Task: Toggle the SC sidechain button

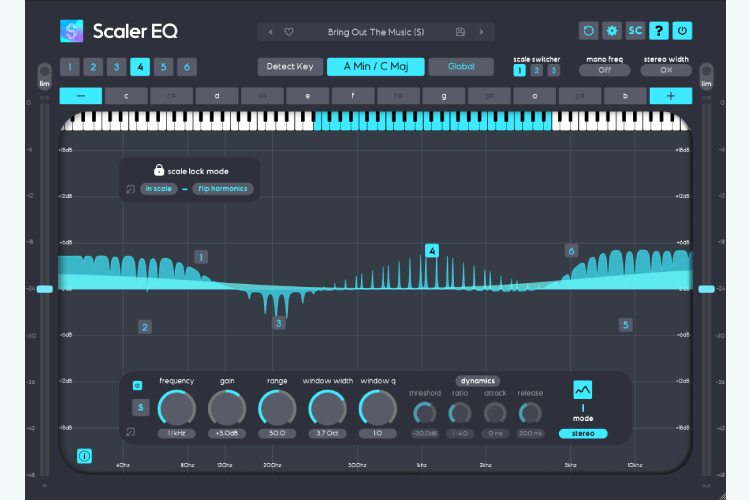Action: tap(635, 31)
